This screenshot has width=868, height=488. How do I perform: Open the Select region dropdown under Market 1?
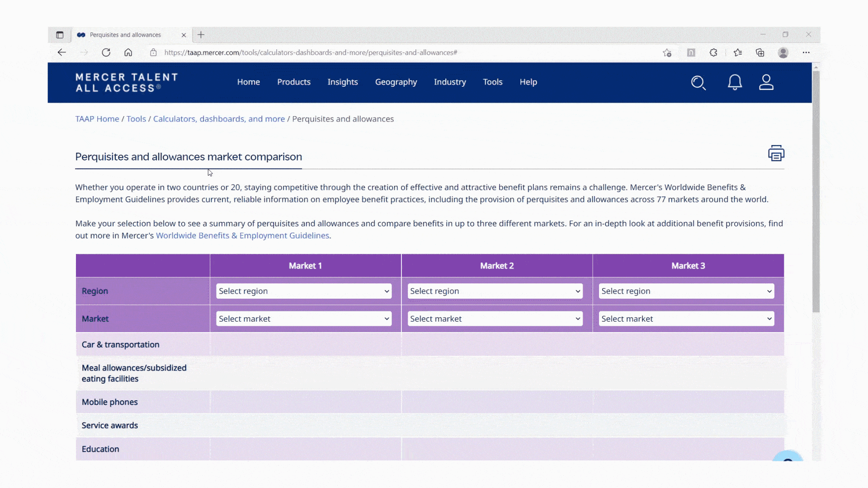[x=304, y=291]
